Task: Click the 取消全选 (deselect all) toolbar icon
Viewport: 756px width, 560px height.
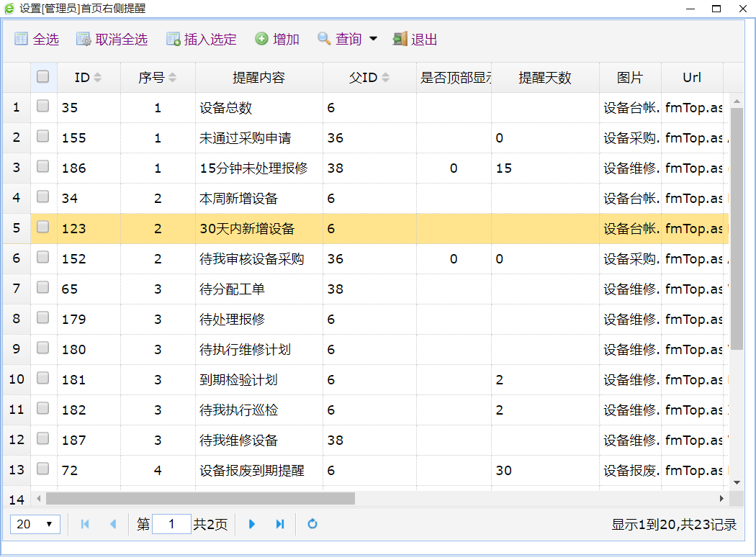Action: (x=84, y=39)
